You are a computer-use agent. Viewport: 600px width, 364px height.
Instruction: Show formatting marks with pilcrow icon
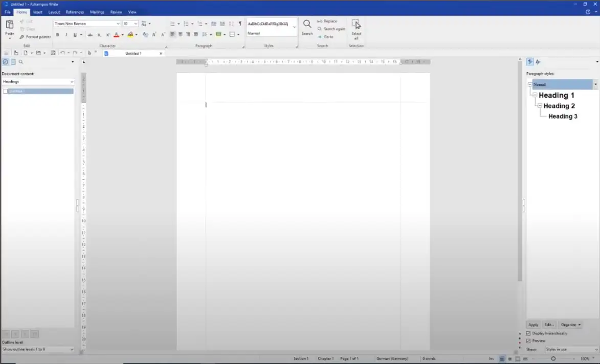tap(240, 24)
